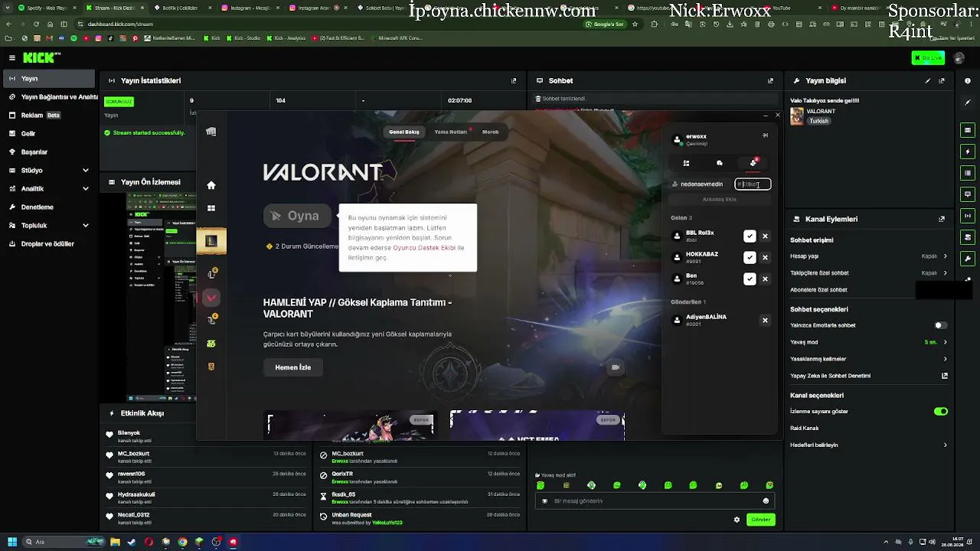Open the Hedefleri belirleyin chevron
Viewport: 980px width, 551px height.
(x=946, y=445)
